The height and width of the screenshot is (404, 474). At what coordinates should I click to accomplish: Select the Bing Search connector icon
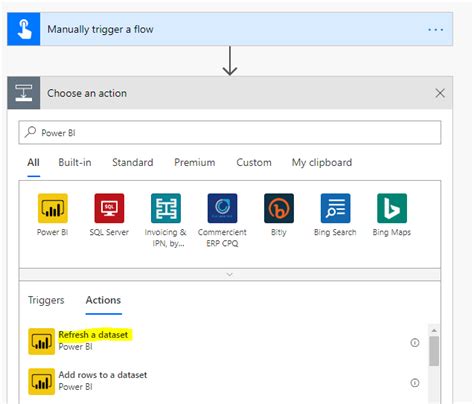click(x=335, y=208)
